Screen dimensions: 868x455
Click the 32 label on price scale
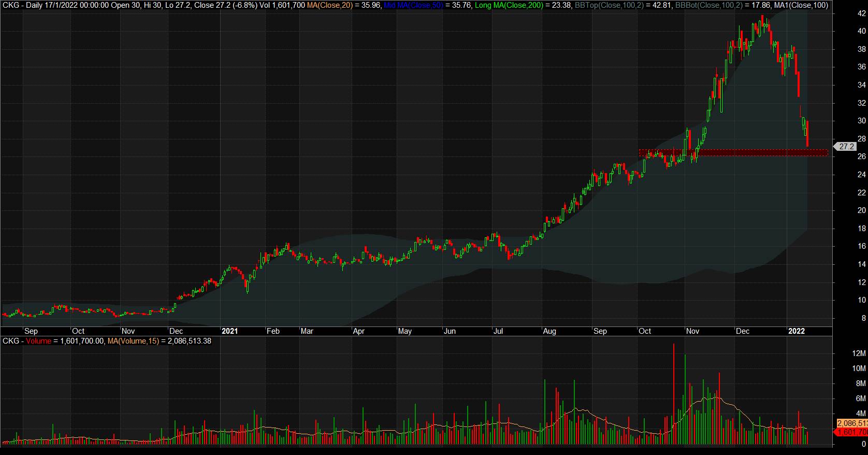(862, 103)
